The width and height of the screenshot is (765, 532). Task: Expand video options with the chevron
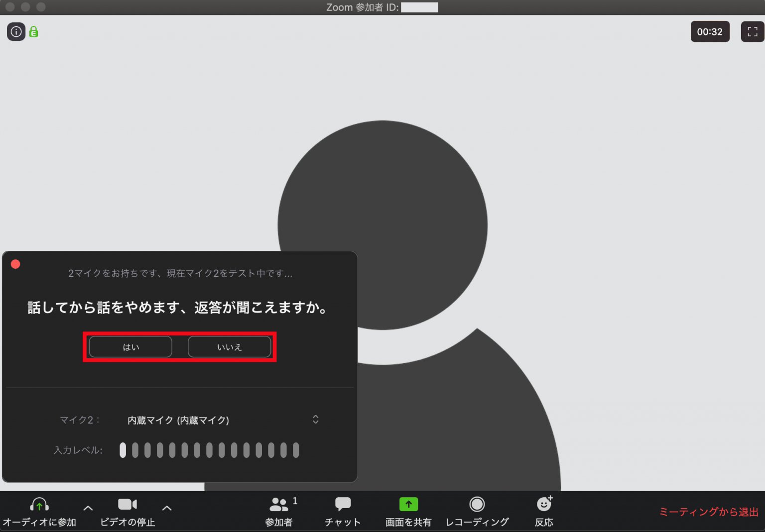tap(167, 508)
